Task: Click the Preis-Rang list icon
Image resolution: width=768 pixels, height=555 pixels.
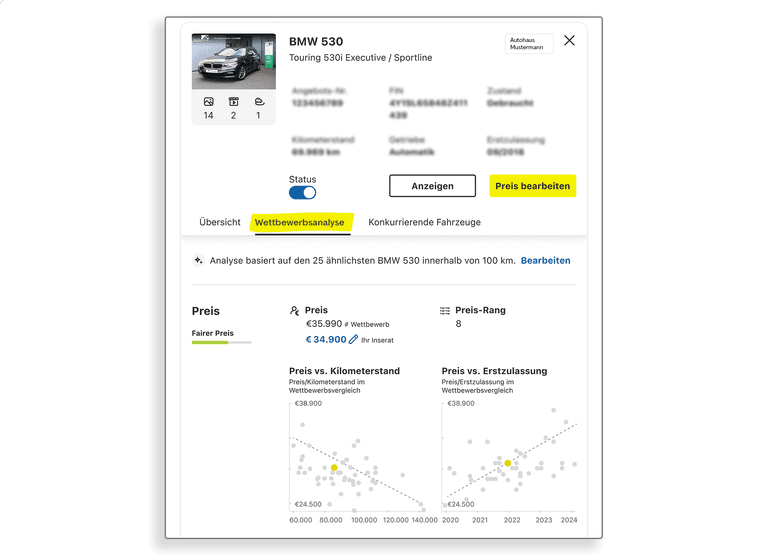Action: click(x=445, y=311)
